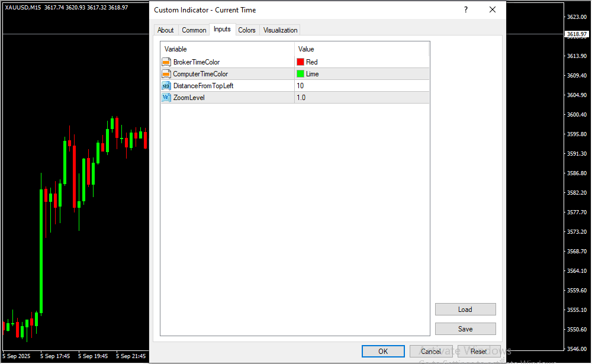The height and width of the screenshot is (364, 592).
Task: Select the Inputs tab
Action: [x=222, y=30]
